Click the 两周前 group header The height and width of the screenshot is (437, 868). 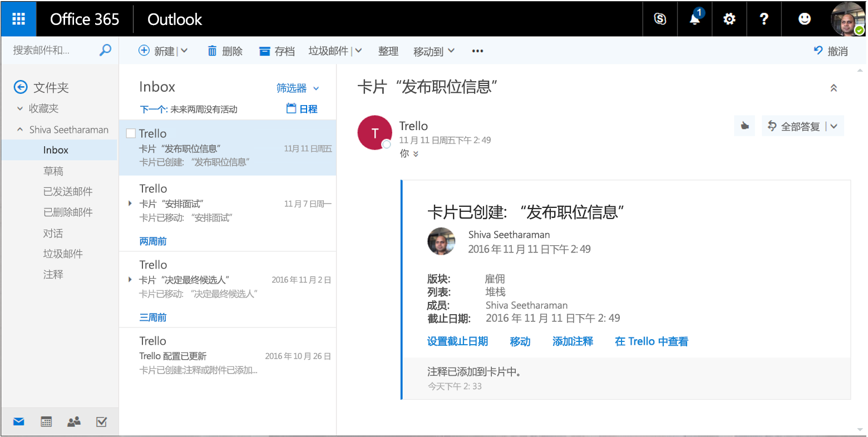pyautogui.click(x=153, y=241)
